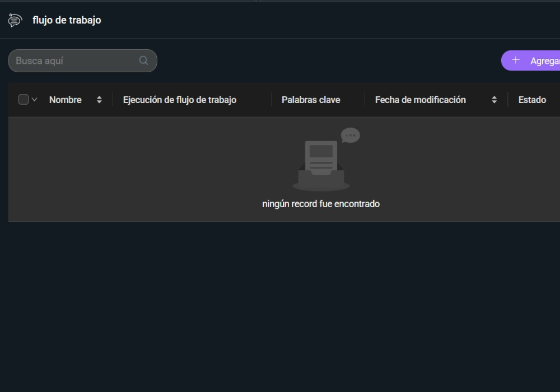The height and width of the screenshot is (392, 560).
Task: Click the plus icon on the Agregar button
Action: pos(515,59)
